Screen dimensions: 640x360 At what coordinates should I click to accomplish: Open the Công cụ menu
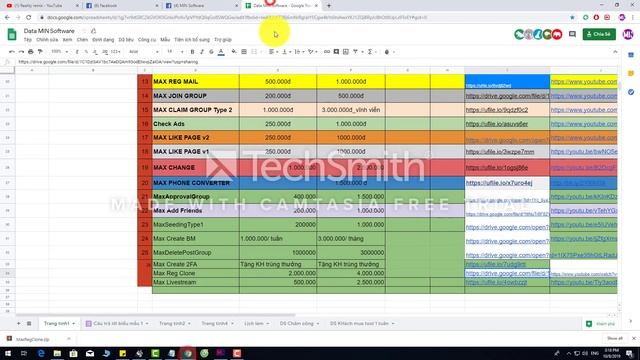coord(147,40)
